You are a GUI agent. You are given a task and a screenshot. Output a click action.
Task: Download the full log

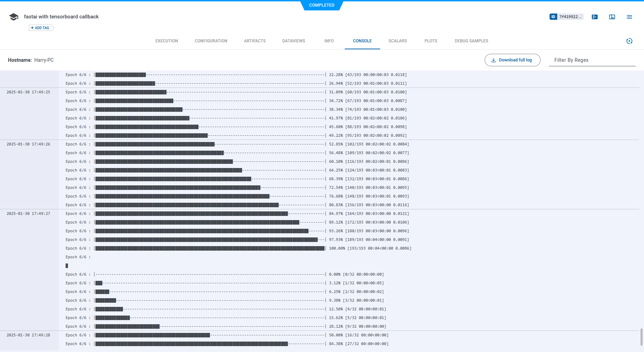[x=512, y=60]
